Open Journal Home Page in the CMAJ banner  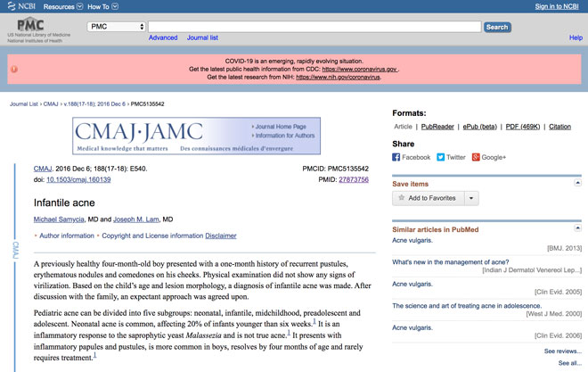click(x=281, y=127)
